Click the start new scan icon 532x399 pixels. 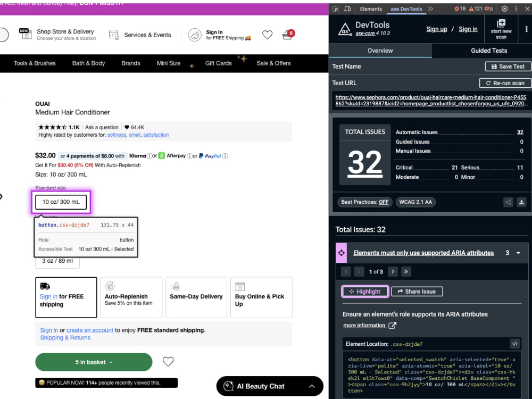point(501,23)
